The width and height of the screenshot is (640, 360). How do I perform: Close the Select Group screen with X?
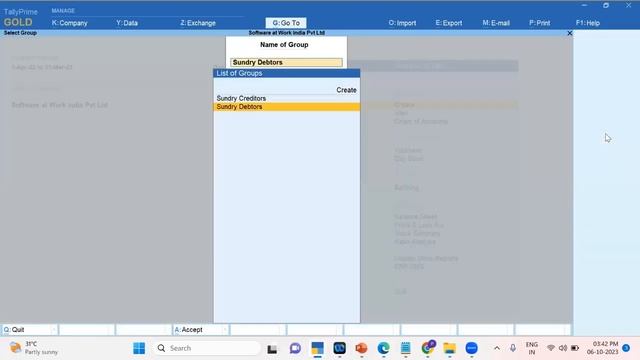569,33
